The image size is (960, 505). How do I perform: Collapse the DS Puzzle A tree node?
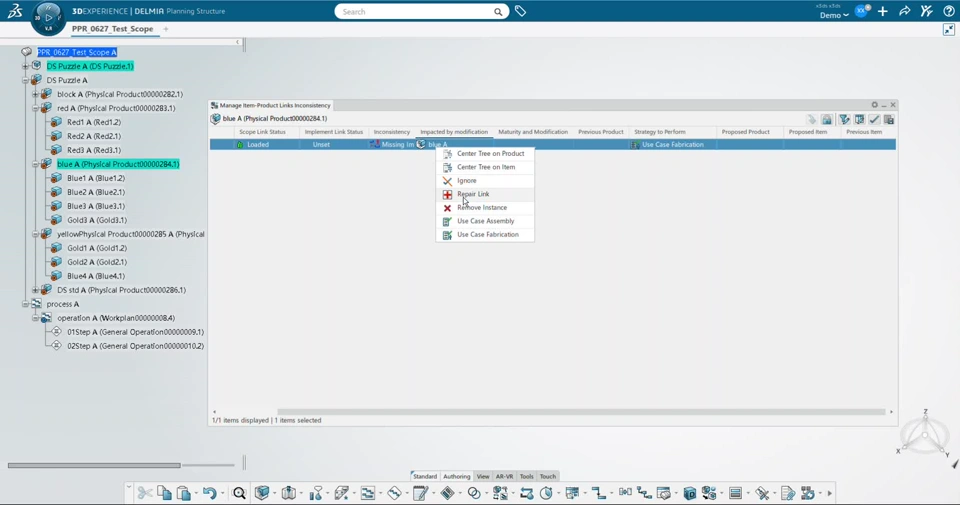[x=25, y=80]
